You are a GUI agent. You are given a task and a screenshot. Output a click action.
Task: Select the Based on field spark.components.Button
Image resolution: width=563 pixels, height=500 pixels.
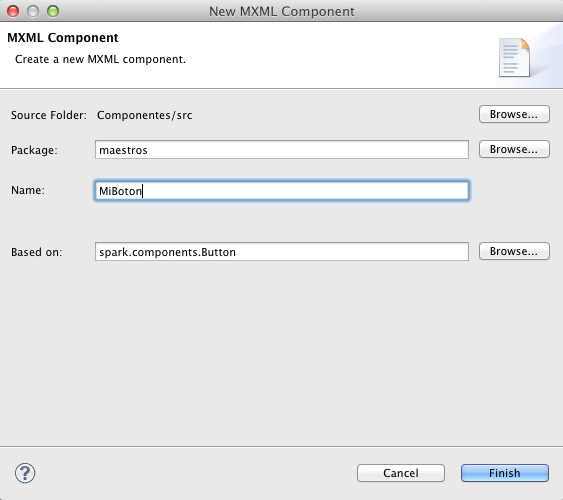282,252
